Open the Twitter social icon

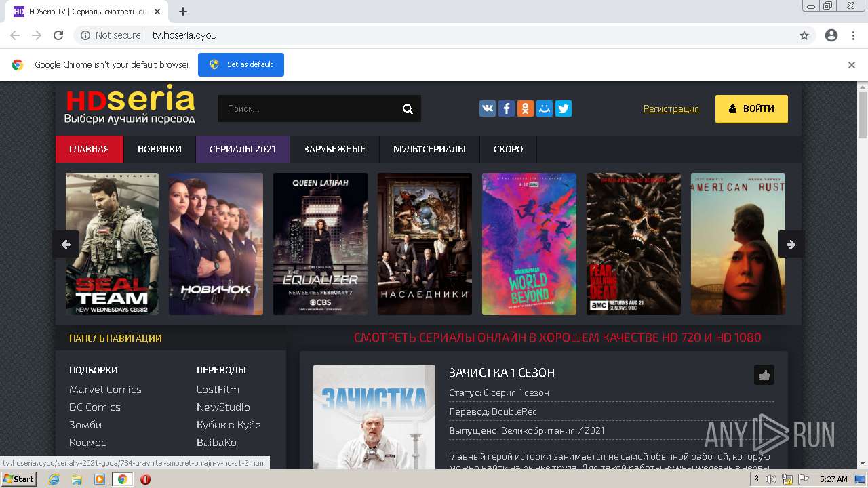tap(564, 108)
